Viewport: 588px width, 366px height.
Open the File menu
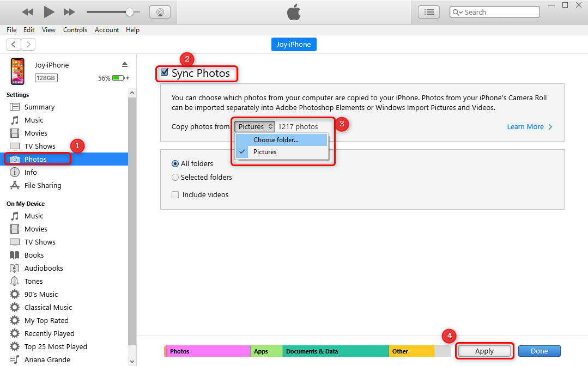pyautogui.click(x=11, y=30)
